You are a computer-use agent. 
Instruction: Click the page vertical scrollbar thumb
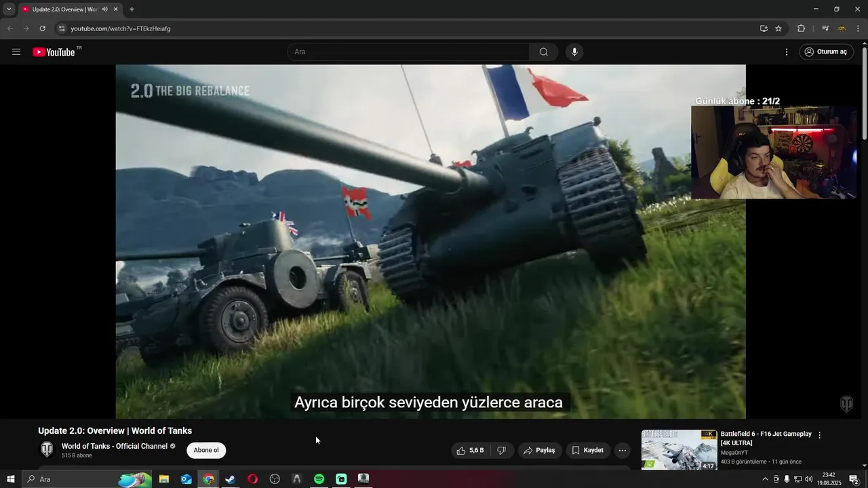864,95
